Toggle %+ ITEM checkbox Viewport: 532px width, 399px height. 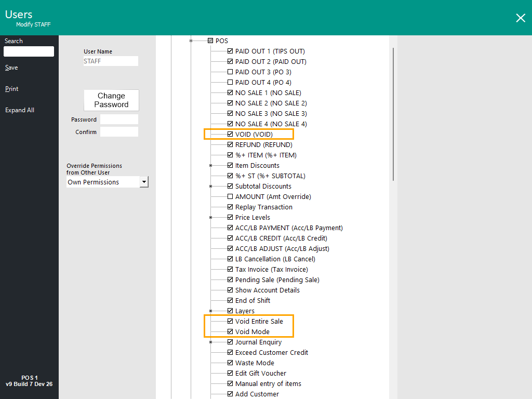(x=230, y=155)
